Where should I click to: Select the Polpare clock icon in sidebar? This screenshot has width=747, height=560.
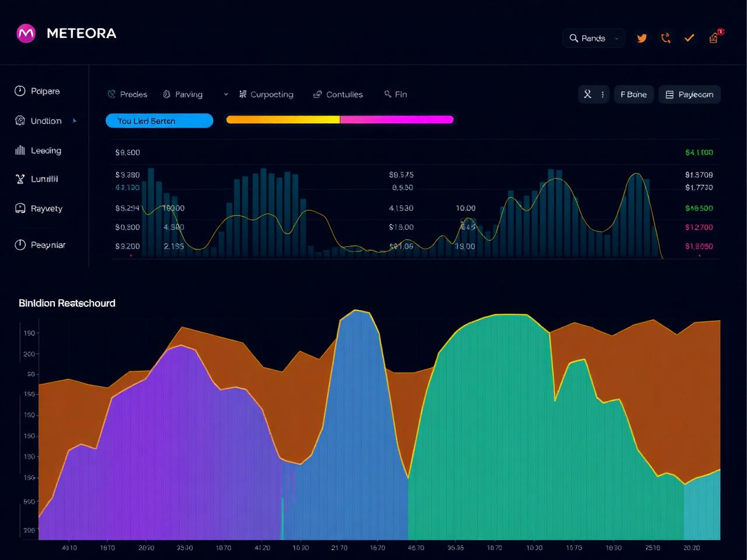tap(20, 91)
